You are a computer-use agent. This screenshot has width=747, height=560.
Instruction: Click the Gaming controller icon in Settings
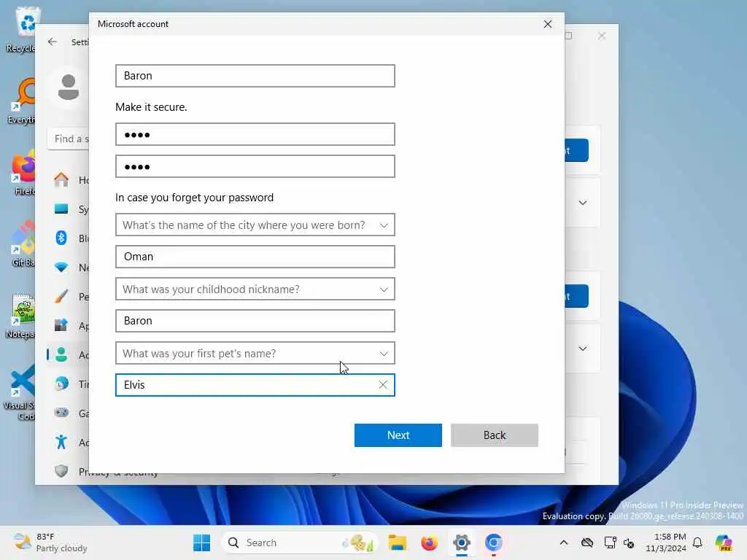pos(61,413)
